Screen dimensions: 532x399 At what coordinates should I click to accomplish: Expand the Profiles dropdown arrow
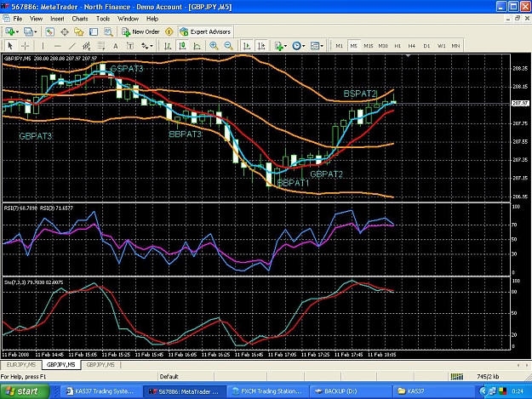pyautogui.click(x=35, y=31)
